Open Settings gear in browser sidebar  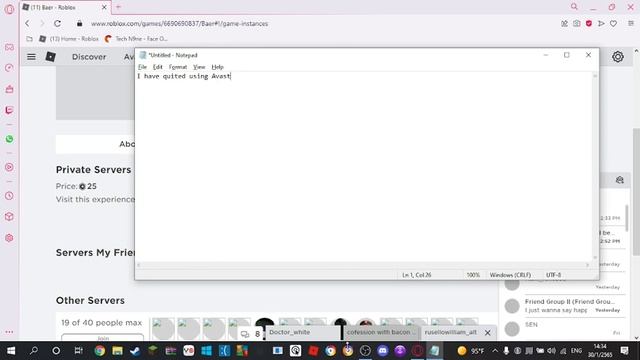click(9, 238)
